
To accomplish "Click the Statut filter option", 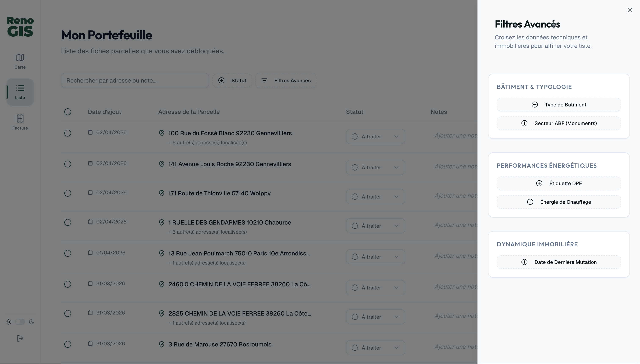I will (x=232, y=80).
